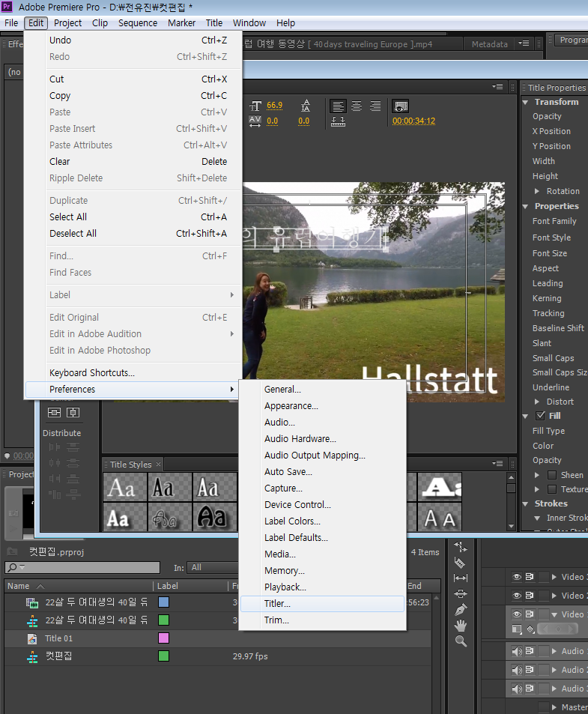Toggle eye on the expanded Video track
Viewport: 588px width, 714px height.
tap(517, 614)
